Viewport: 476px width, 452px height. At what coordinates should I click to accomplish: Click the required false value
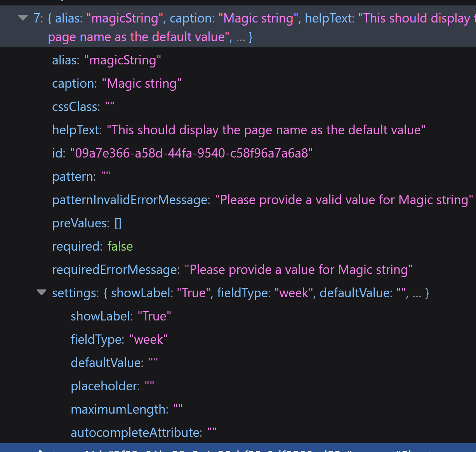[x=120, y=246]
